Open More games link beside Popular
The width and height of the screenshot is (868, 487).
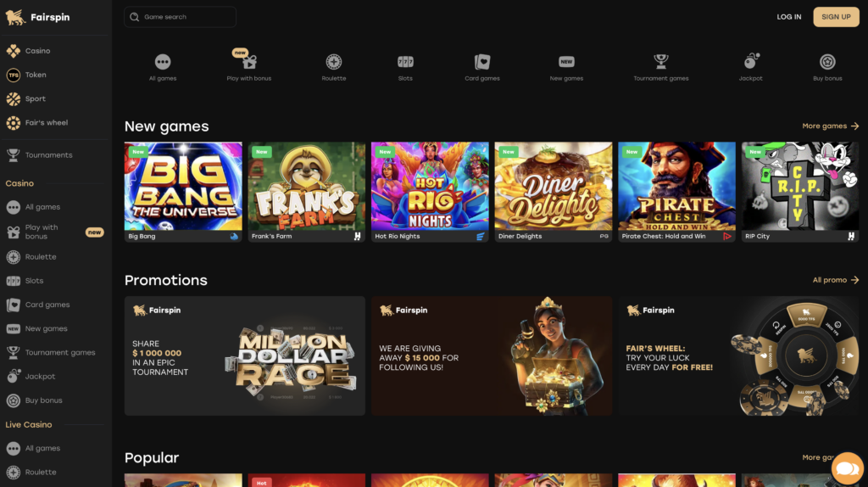818,457
